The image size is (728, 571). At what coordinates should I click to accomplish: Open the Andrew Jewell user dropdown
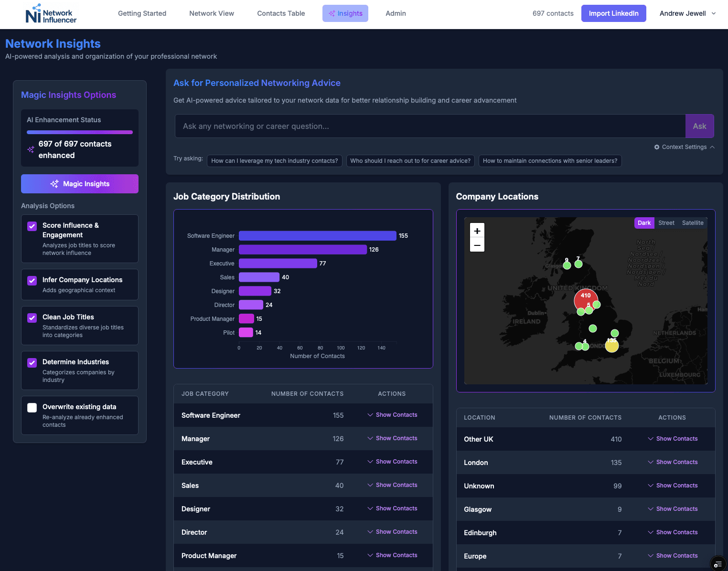point(687,13)
